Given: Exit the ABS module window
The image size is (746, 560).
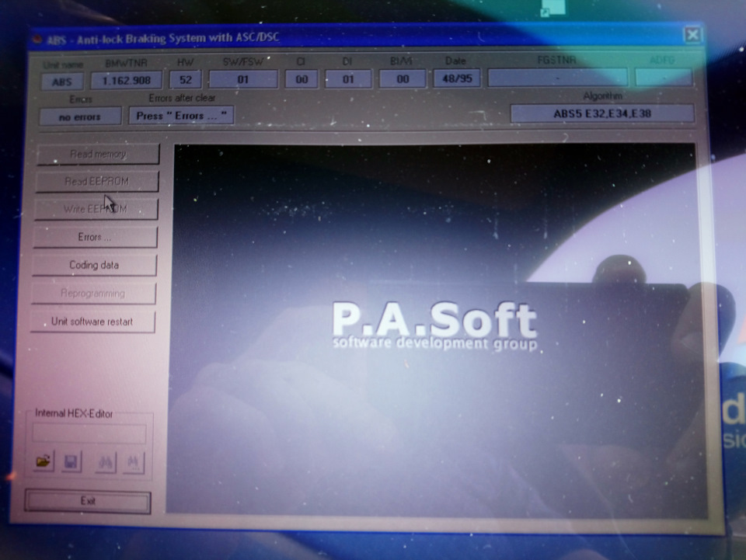Looking at the screenshot, I should pos(88,501).
